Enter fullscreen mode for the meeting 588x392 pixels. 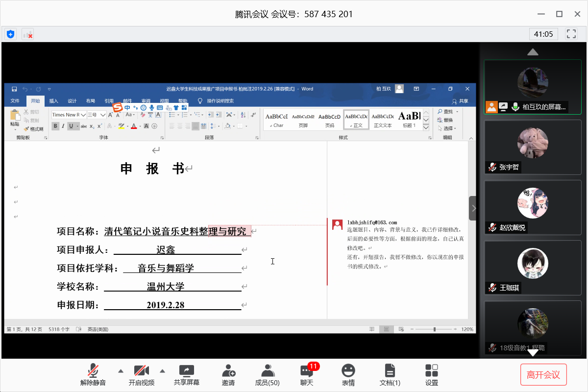(x=571, y=34)
